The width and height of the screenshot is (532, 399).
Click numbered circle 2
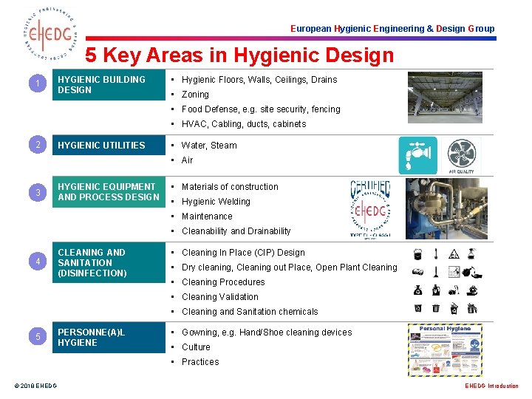pos(38,145)
